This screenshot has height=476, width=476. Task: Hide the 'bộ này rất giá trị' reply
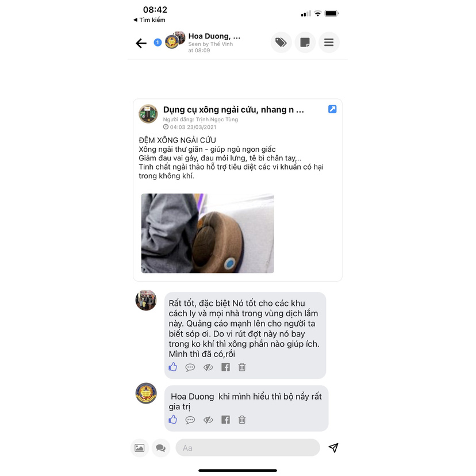tap(208, 420)
